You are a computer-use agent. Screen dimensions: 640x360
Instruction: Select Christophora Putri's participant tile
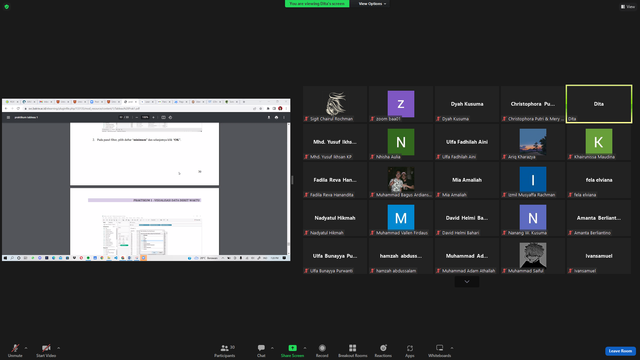[533, 104]
